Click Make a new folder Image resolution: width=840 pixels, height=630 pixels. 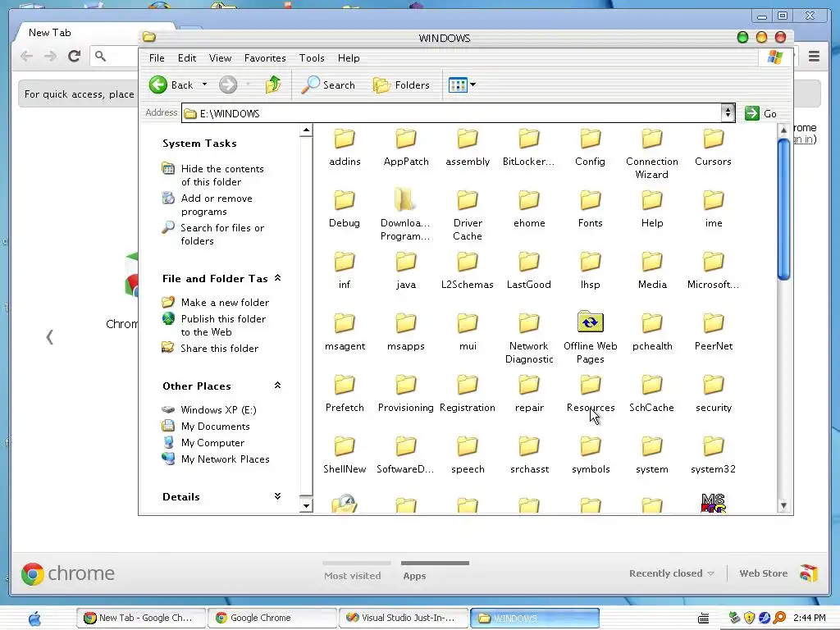coord(225,302)
